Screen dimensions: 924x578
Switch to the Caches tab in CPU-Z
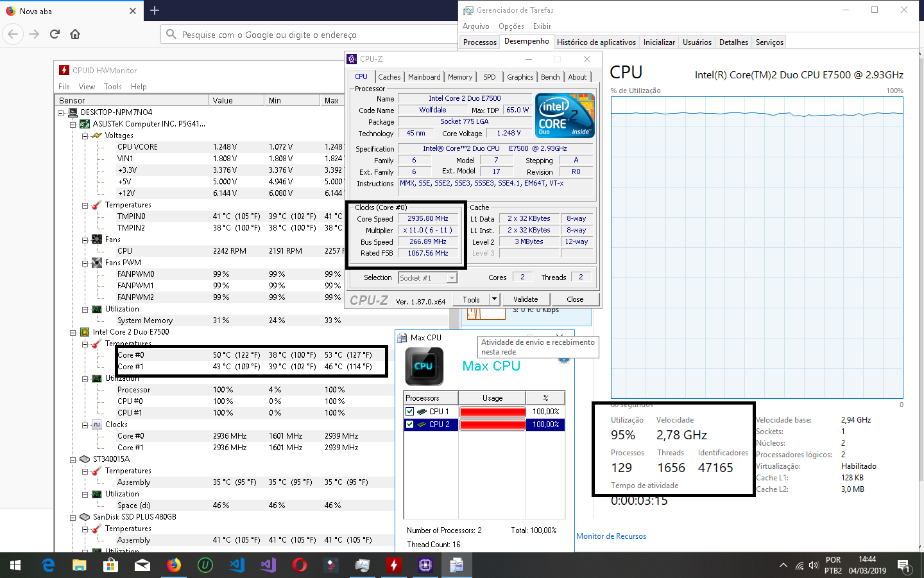389,77
